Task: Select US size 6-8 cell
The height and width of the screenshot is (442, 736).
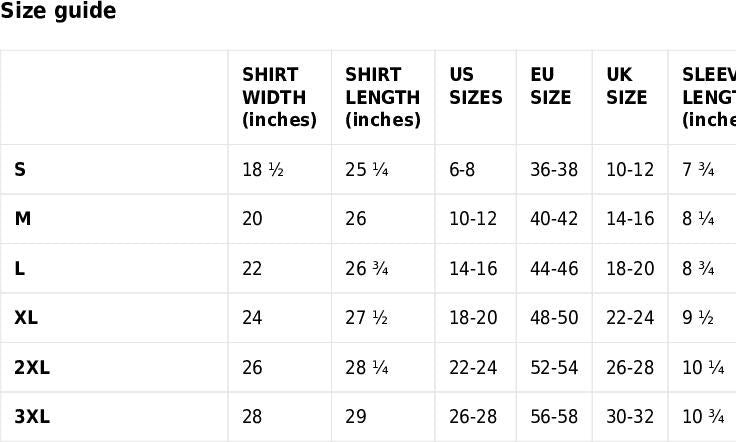Action: (x=462, y=170)
